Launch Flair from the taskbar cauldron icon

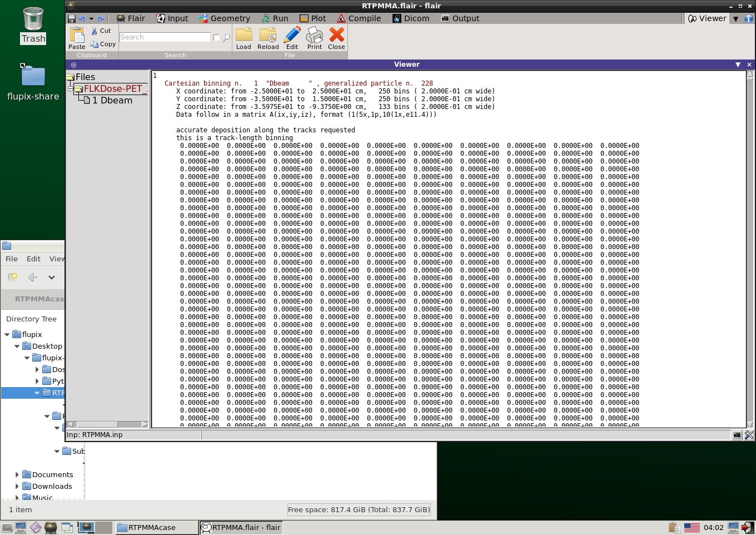click(x=51, y=527)
